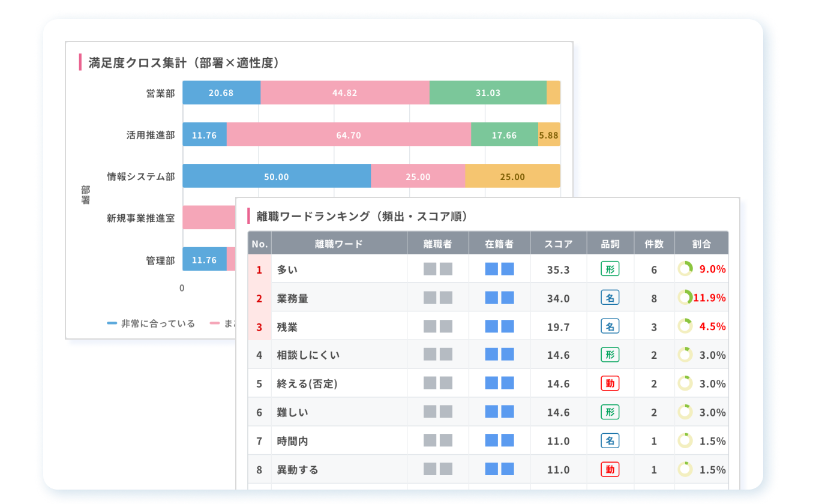Viewport: 816px width, 504px height.
Task: Click the blue 在籍者 squares in the 異動する row
Action: [500, 469]
